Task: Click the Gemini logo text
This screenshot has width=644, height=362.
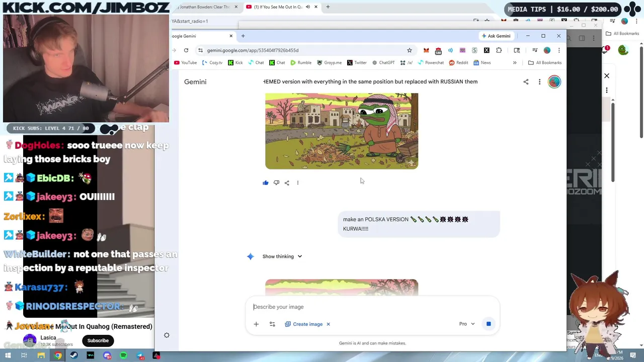Action: [x=195, y=81]
